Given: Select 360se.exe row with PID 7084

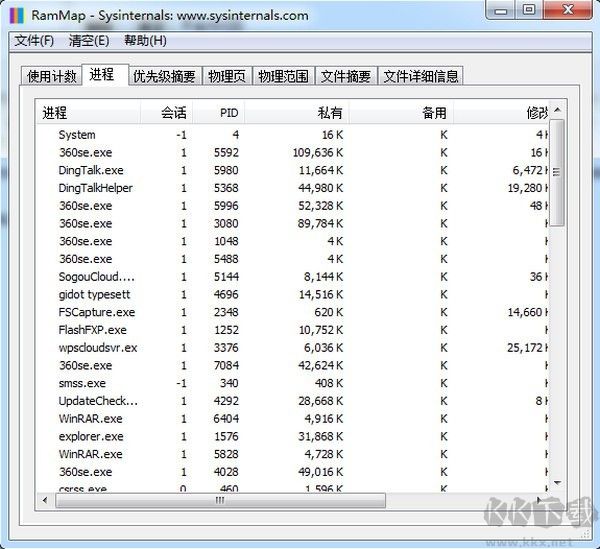Looking at the screenshot, I should tap(293, 365).
